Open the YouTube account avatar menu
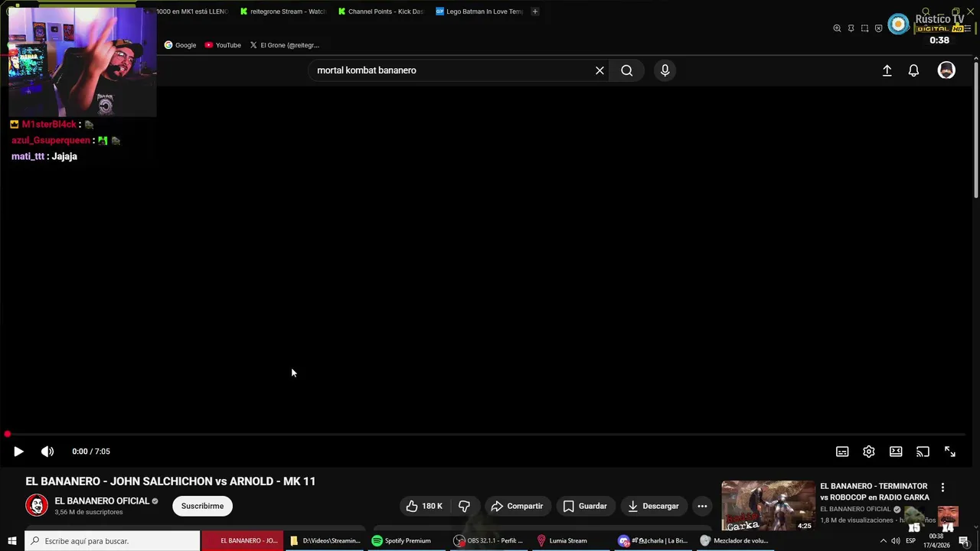This screenshot has width=980, height=551. coord(946,70)
